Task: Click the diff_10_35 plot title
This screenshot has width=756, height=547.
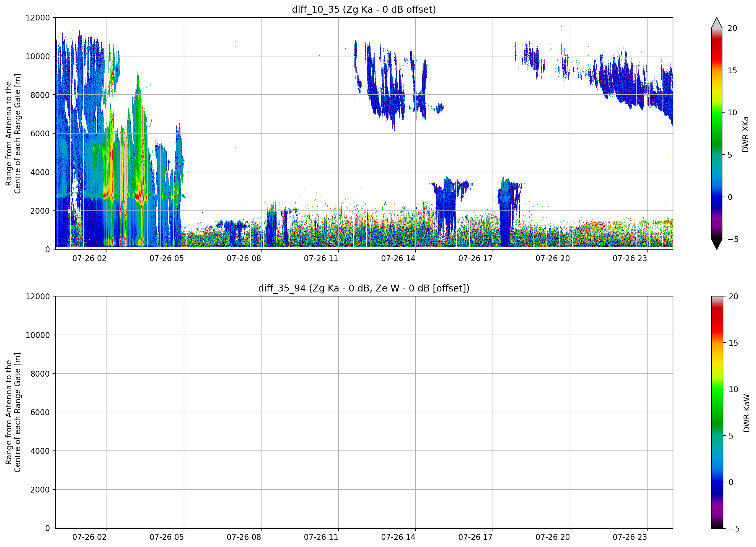Action: (364, 9)
